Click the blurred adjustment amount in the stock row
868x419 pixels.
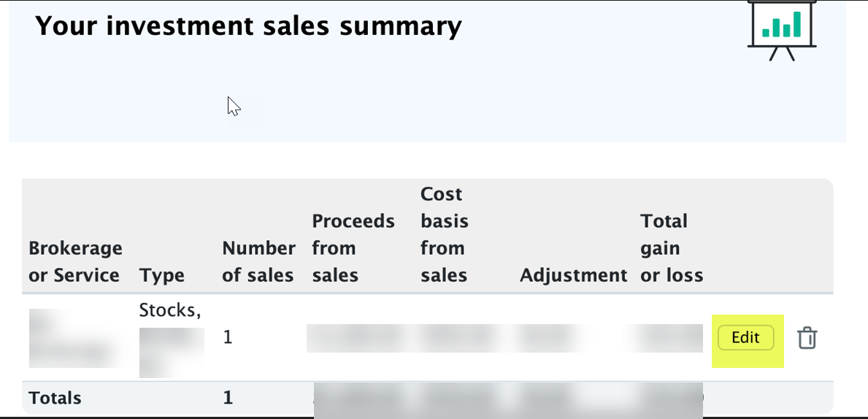point(550,338)
